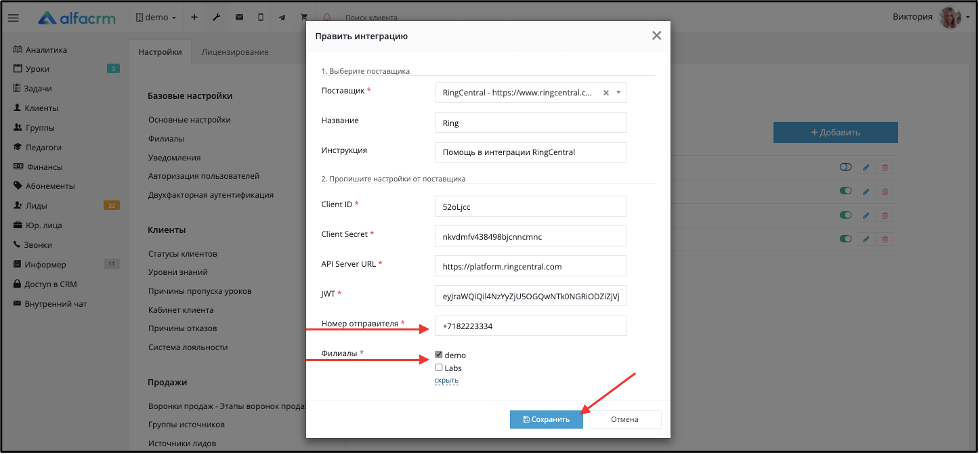Screen dimensions: 979x454
Task: Open the envelope mail icon
Action: (x=239, y=17)
